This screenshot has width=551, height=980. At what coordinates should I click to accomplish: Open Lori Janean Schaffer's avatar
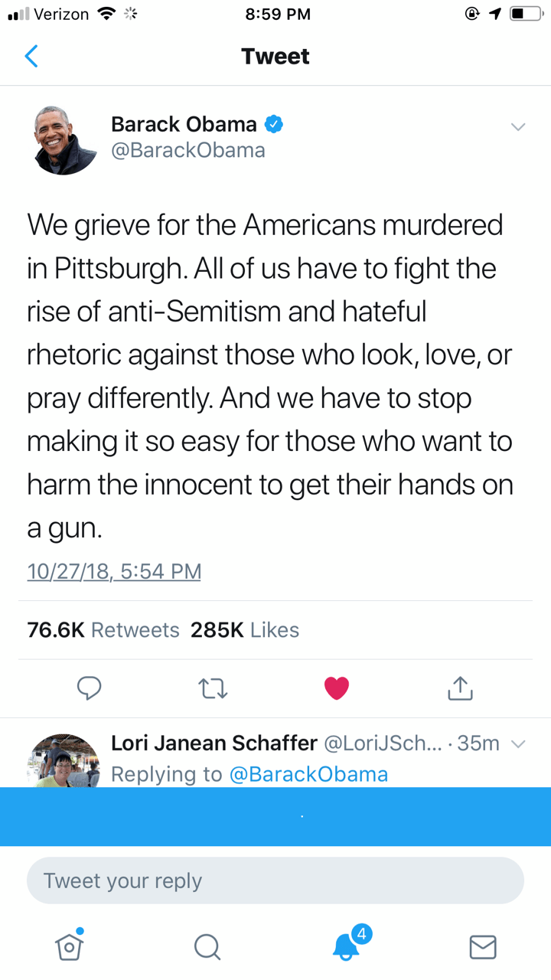[66, 760]
